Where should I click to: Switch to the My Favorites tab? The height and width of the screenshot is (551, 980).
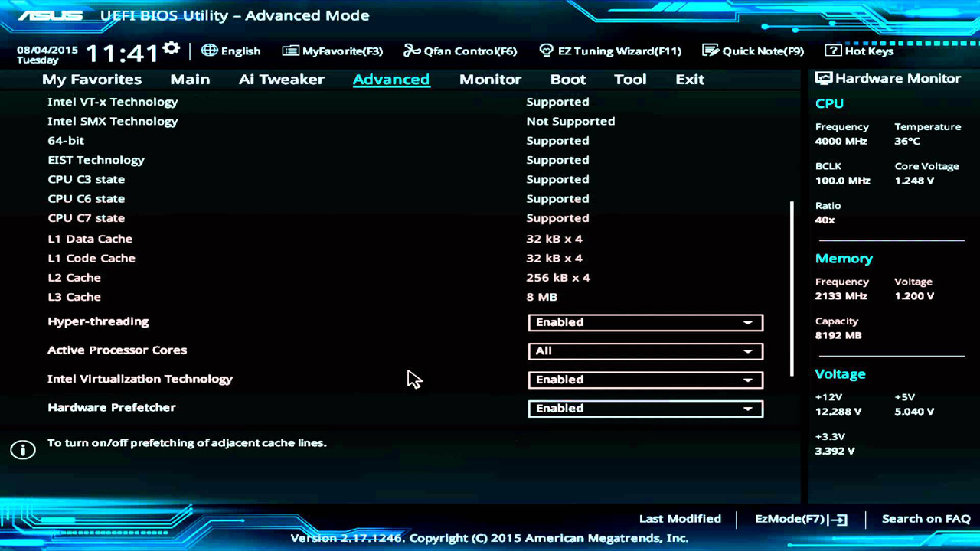click(92, 80)
